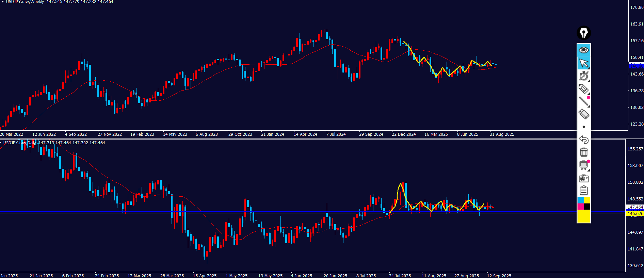Click the undo arrow icon
The image size is (644, 278).
pos(583,140)
